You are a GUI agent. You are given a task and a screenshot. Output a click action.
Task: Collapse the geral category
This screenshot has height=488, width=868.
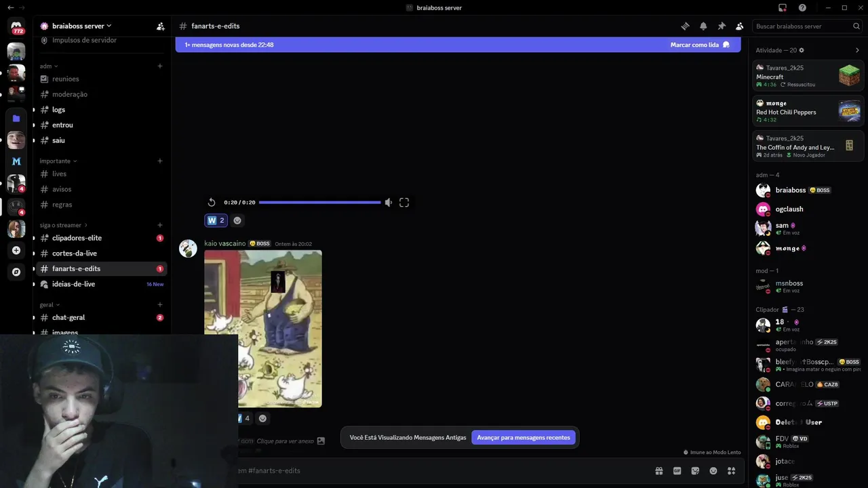pos(50,304)
